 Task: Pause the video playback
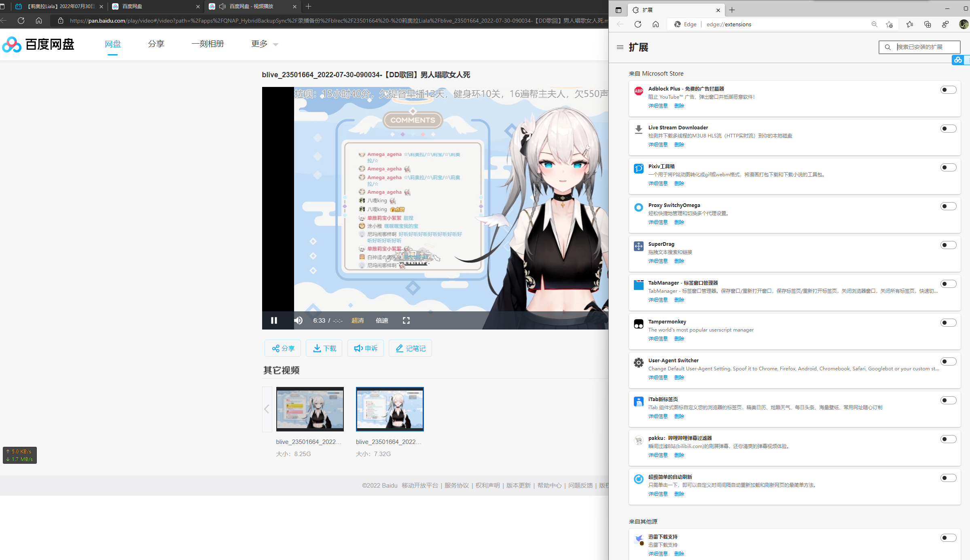(274, 320)
